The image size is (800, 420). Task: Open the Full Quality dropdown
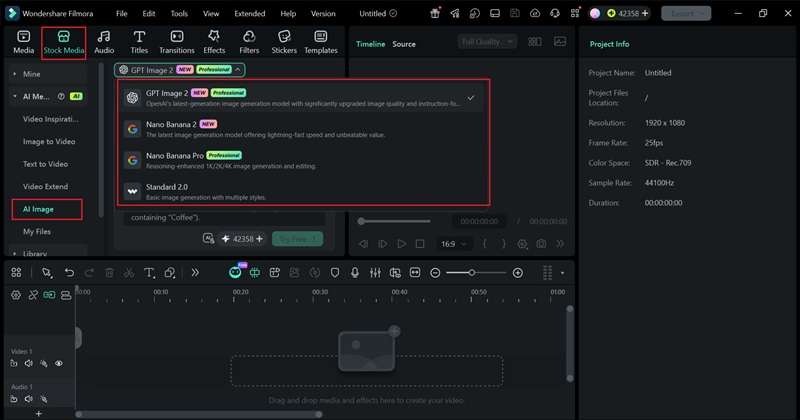coord(487,42)
